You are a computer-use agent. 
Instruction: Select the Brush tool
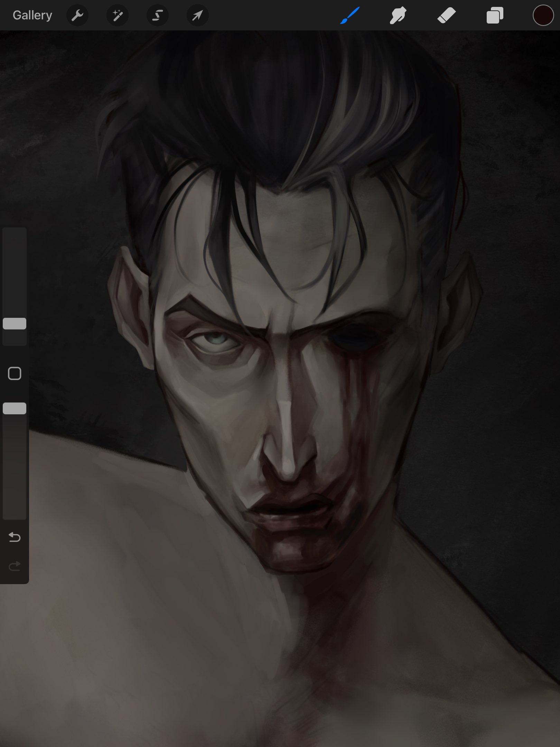click(x=350, y=15)
